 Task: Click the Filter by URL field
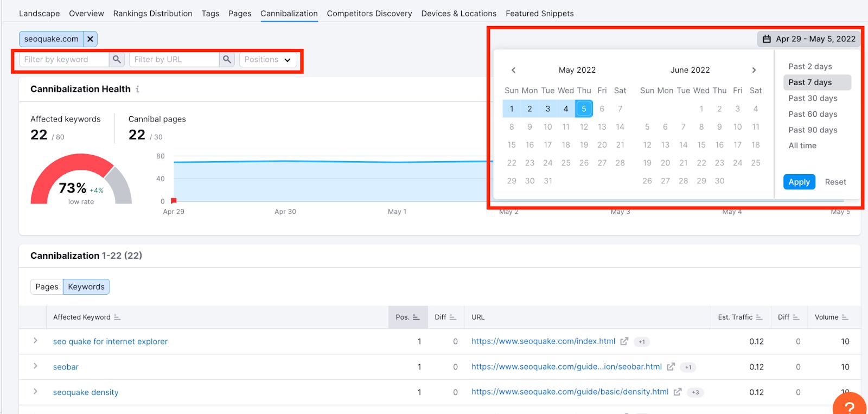tap(174, 60)
